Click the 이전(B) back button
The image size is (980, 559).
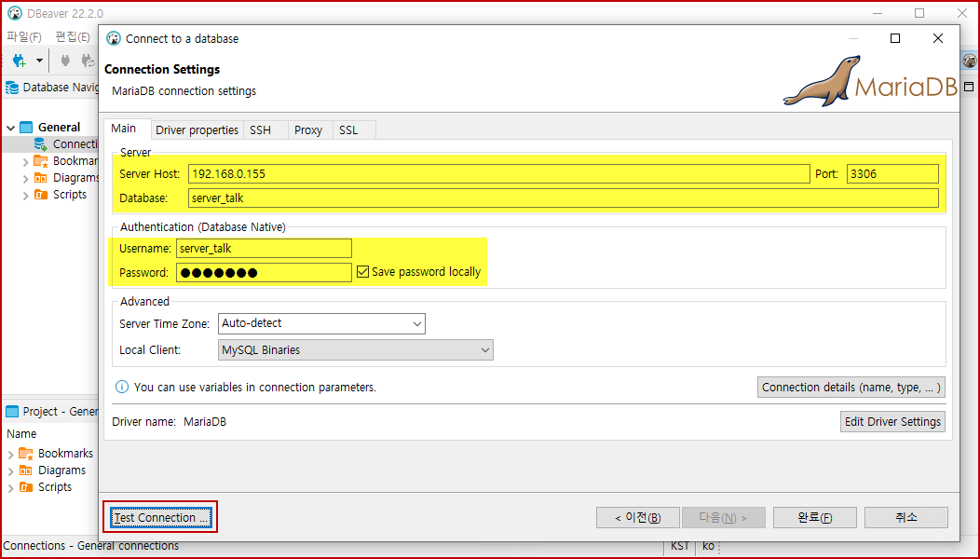click(637, 518)
